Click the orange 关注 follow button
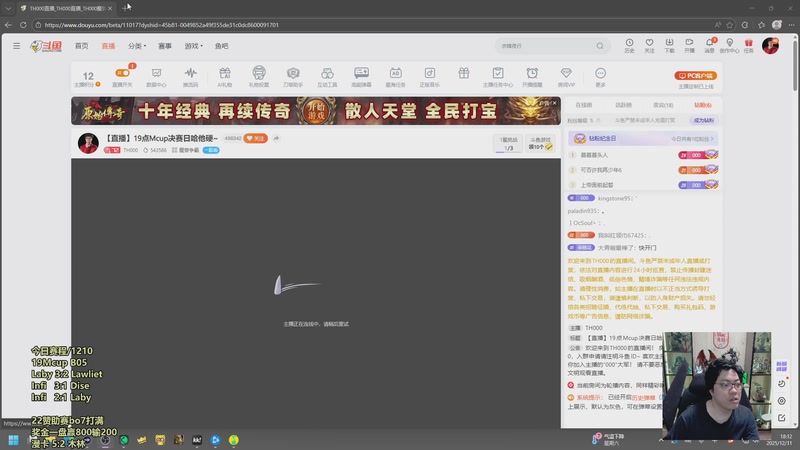Viewport: 800px width, 450px height. pos(256,138)
